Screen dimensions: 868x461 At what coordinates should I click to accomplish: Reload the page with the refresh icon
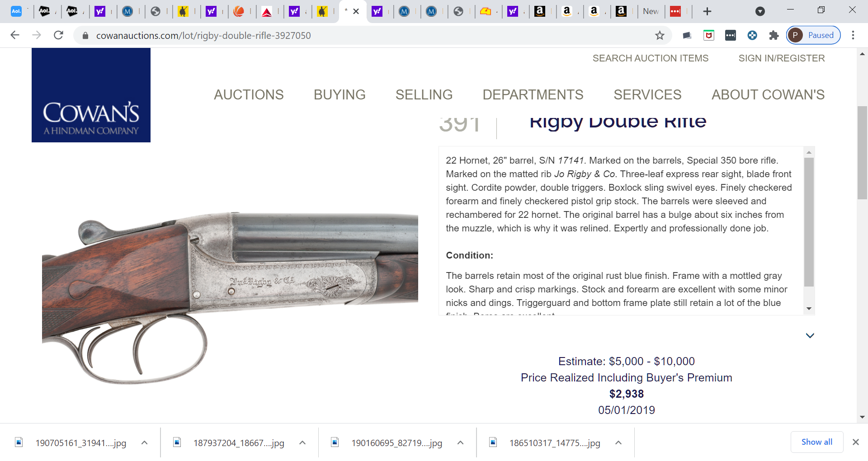(58, 35)
